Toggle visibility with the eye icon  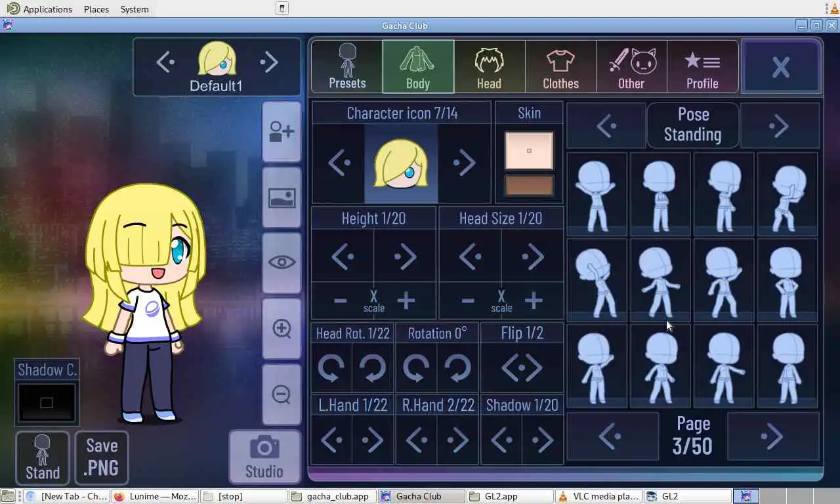(x=282, y=262)
